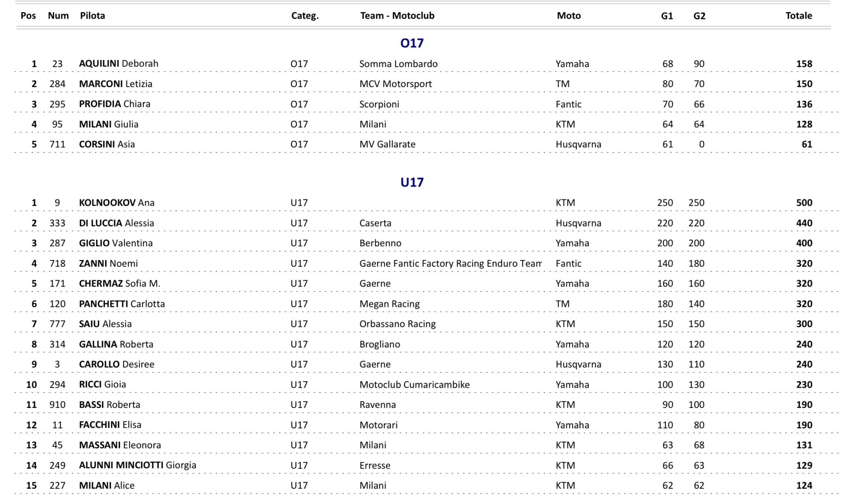
Task: Click the Team - Motoclub column header
Action: click(397, 16)
